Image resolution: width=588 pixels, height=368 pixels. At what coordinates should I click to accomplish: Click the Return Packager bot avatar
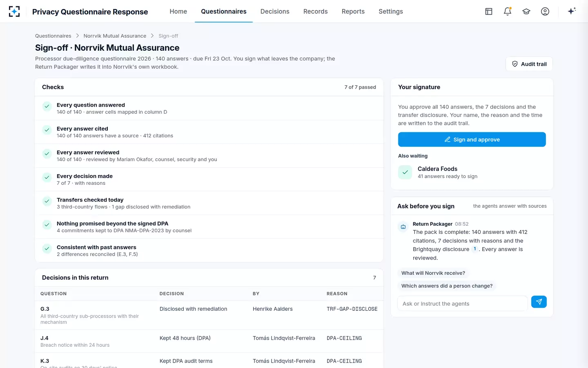click(403, 227)
